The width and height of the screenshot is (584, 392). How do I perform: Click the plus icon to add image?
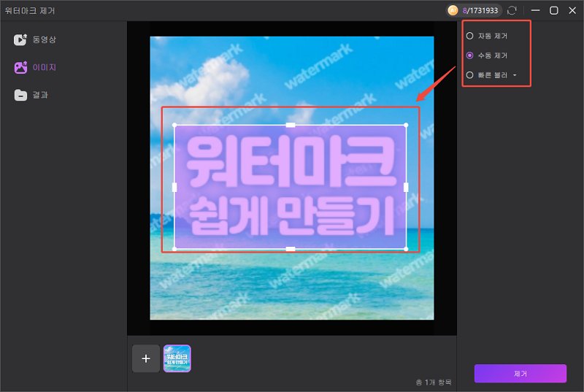pos(145,358)
